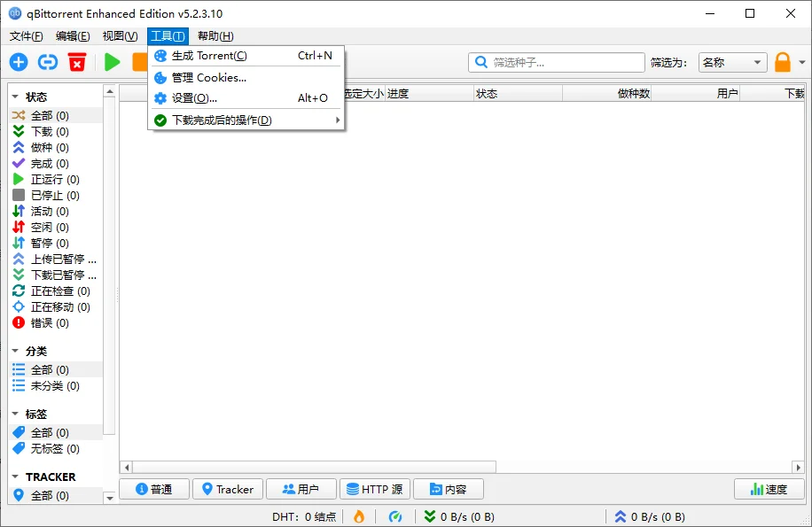This screenshot has height=527, width=812.
Task: Close the 工具(T) menu
Action: pos(168,36)
